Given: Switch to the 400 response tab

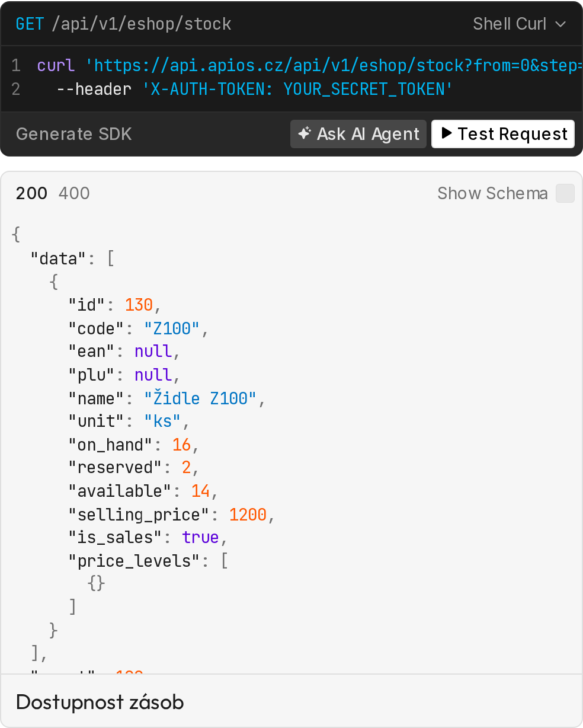Looking at the screenshot, I should 74,193.
